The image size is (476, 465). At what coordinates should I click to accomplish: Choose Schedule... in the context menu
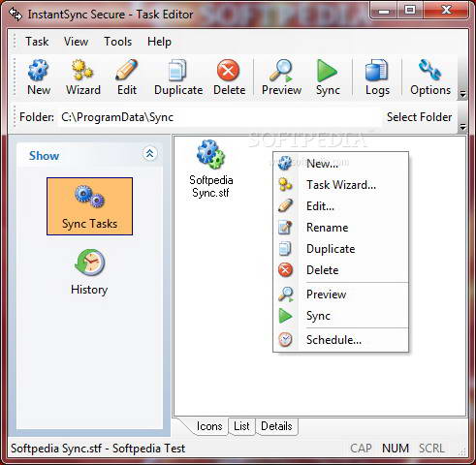click(341, 340)
